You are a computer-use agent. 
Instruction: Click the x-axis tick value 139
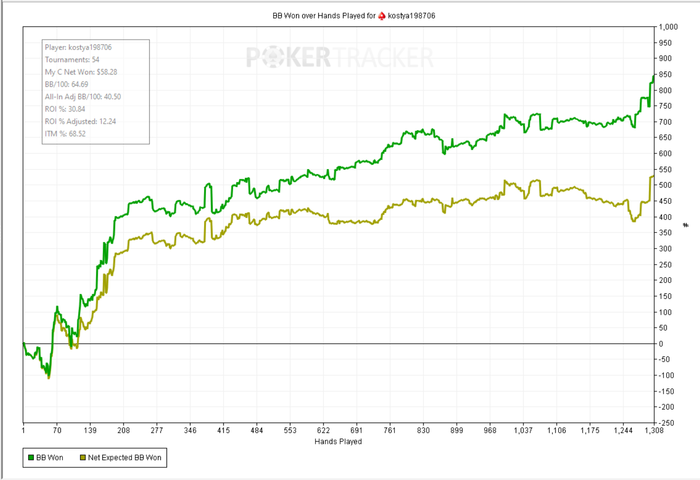[90, 430]
